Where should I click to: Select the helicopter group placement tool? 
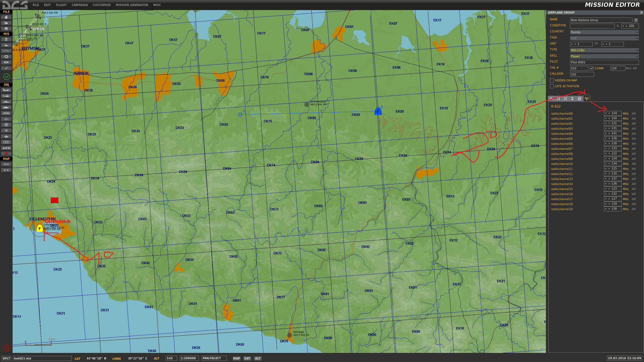click(6, 96)
